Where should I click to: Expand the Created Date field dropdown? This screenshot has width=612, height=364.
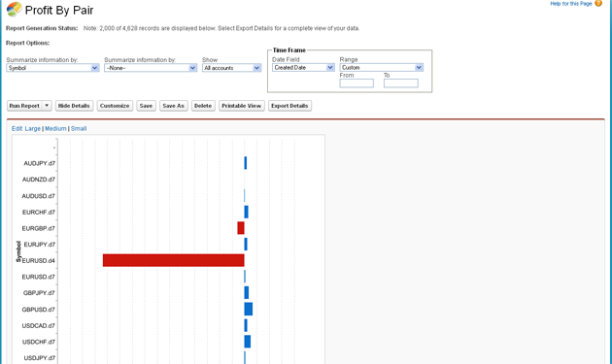pyautogui.click(x=303, y=68)
